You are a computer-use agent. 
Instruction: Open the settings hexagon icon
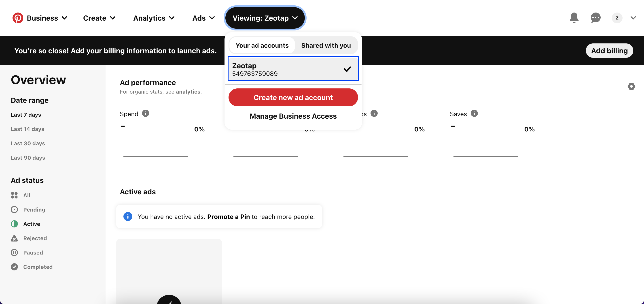pos(631,87)
